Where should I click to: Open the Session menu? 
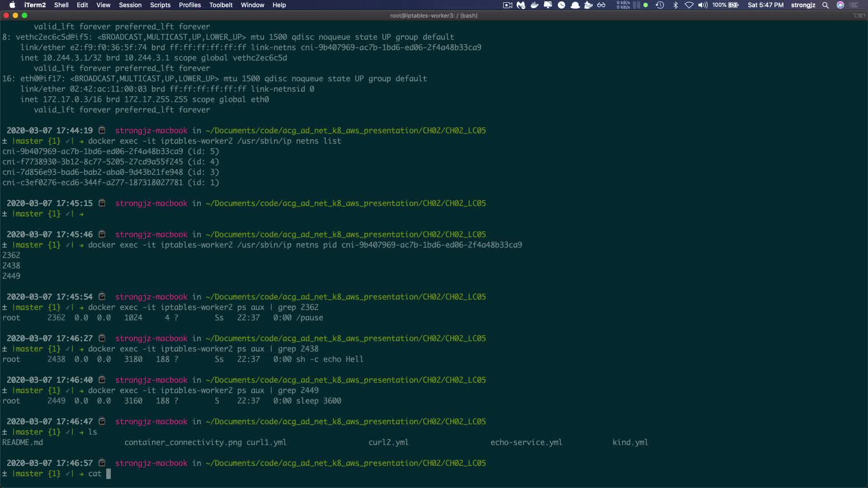[130, 5]
